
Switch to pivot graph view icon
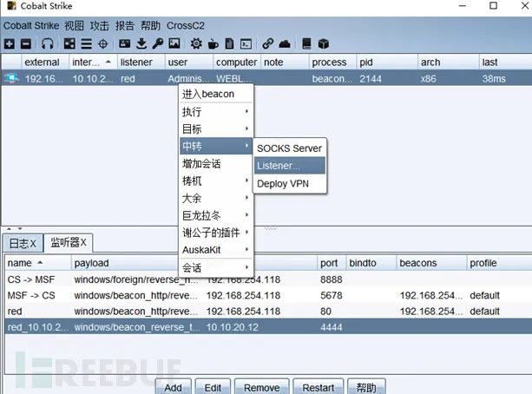click(69, 43)
